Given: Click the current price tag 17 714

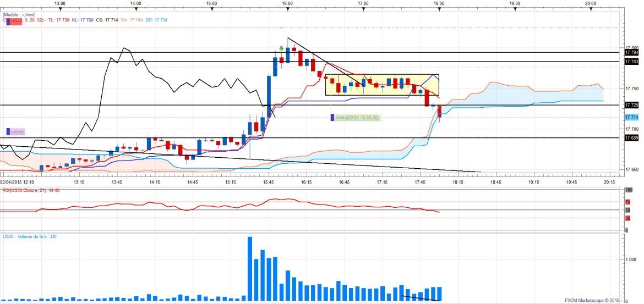Looking at the screenshot, I should (631, 118).
